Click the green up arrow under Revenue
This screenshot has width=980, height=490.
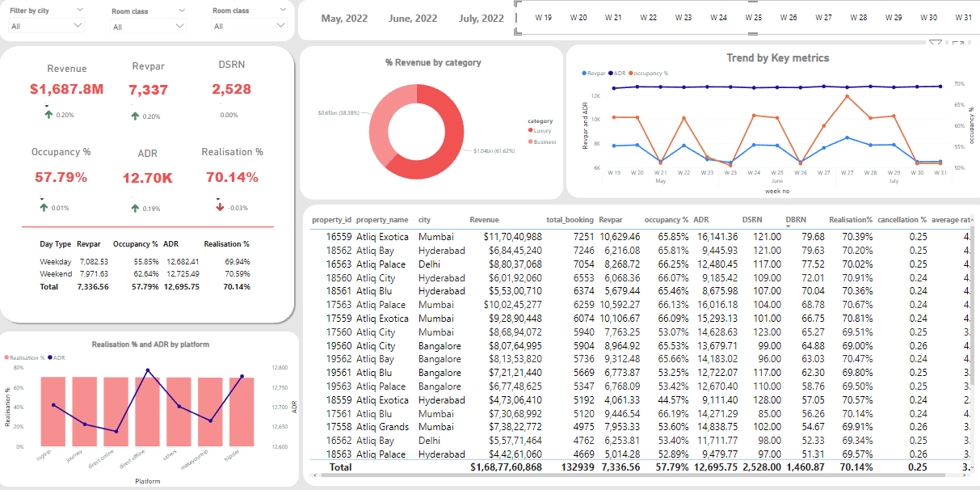pyautogui.click(x=48, y=116)
